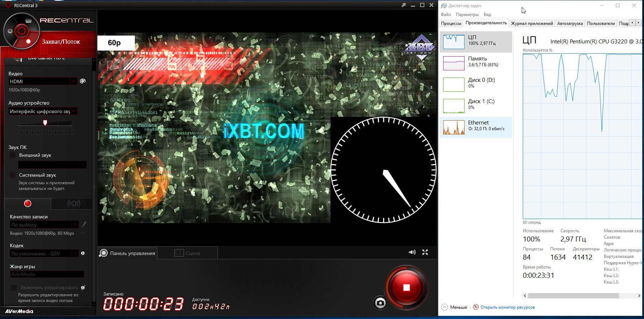Screen dimensions: 644x319
Task: Collapse details with the chevron up icon
Action: pos(444,307)
